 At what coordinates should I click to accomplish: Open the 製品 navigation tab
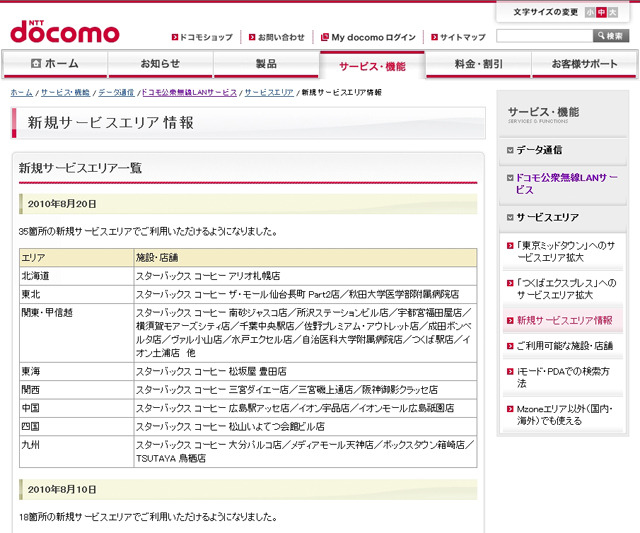click(x=266, y=64)
